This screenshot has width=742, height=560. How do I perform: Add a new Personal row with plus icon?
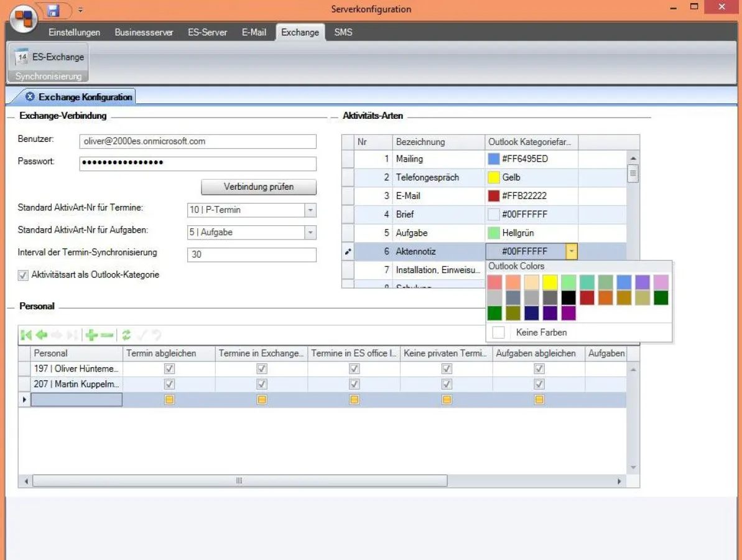tap(91, 335)
